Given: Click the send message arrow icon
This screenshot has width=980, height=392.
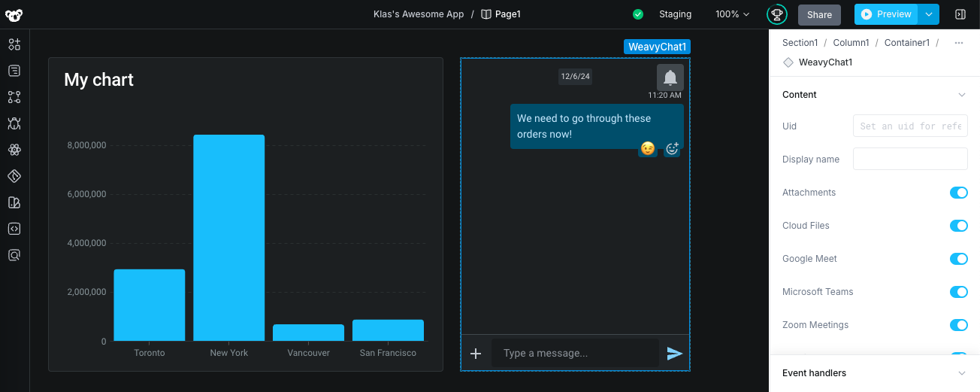Looking at the screenshot, I should pyautogui.click(x=675, y=354).
